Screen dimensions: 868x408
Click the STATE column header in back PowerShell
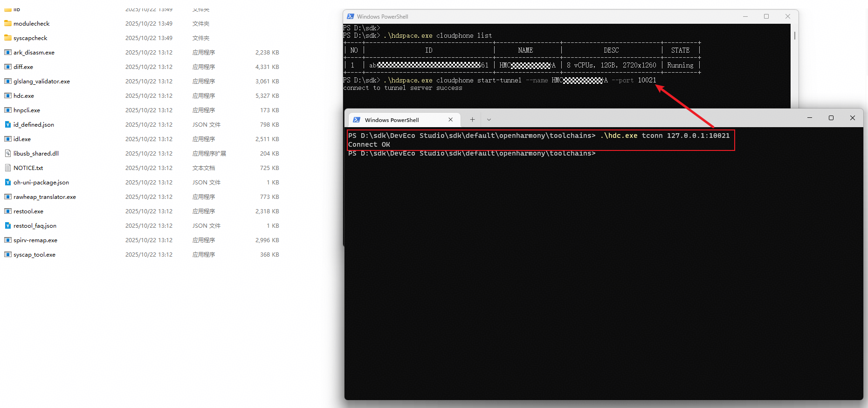(x=680, y=50)
